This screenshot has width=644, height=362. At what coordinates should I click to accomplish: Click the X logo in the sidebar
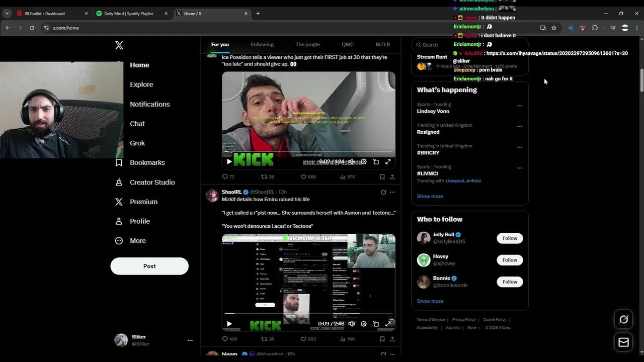pos(119,45)
